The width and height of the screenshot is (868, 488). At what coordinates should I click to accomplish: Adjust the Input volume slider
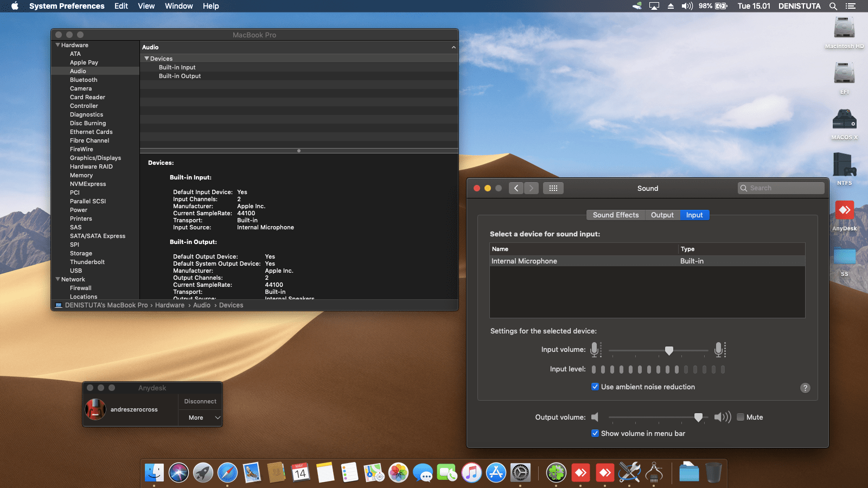click(x=669, y=350)
